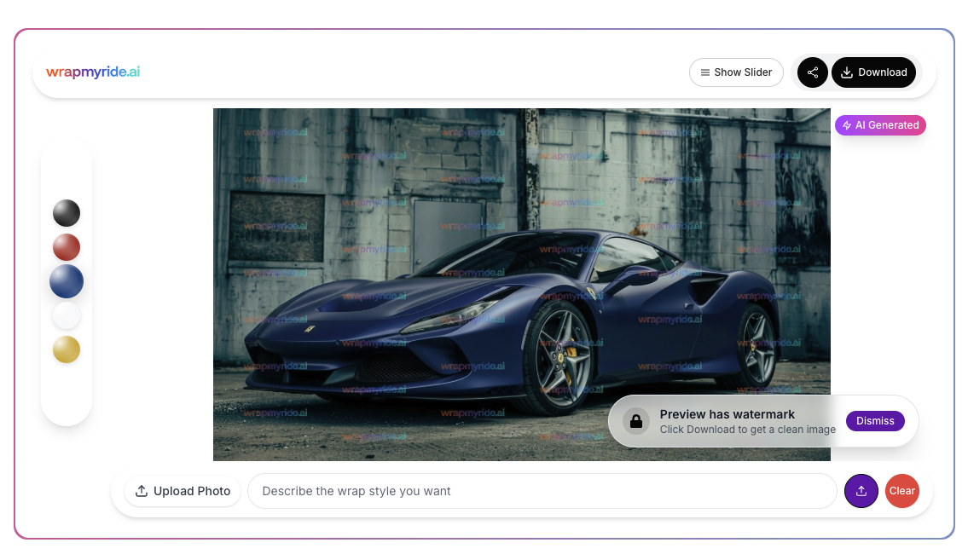Toggle the Show Slider comparison view
Viewport: 968px width, 560px height.
pos(736,72)
